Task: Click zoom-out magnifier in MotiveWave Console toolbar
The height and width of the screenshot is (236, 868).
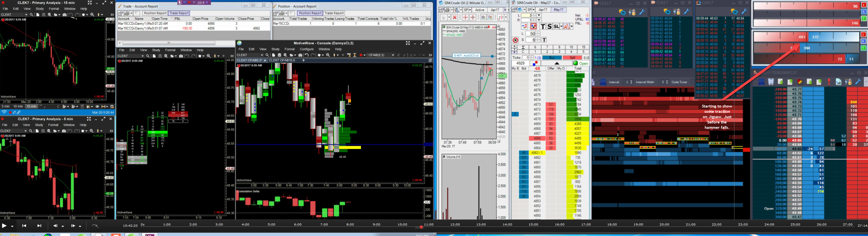Action: (328, 55)
